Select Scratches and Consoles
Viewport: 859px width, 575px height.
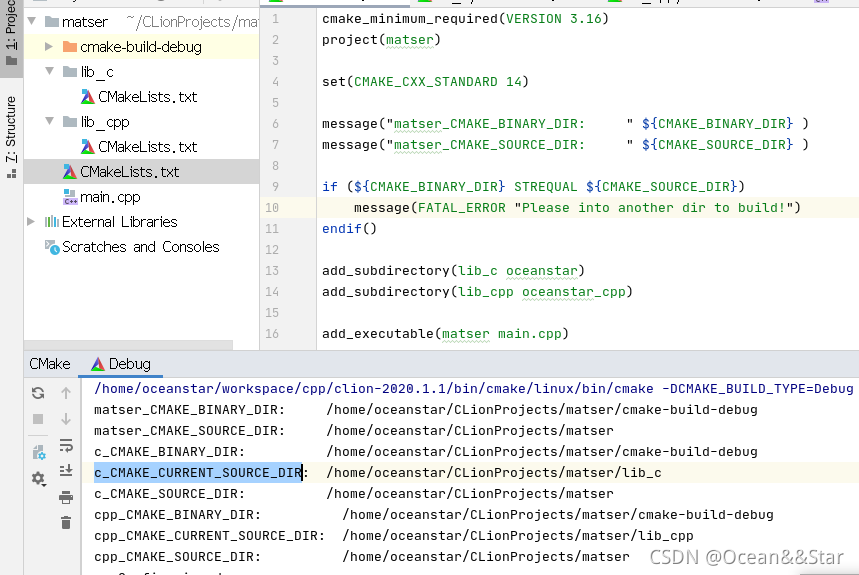[x=140, y=247]
